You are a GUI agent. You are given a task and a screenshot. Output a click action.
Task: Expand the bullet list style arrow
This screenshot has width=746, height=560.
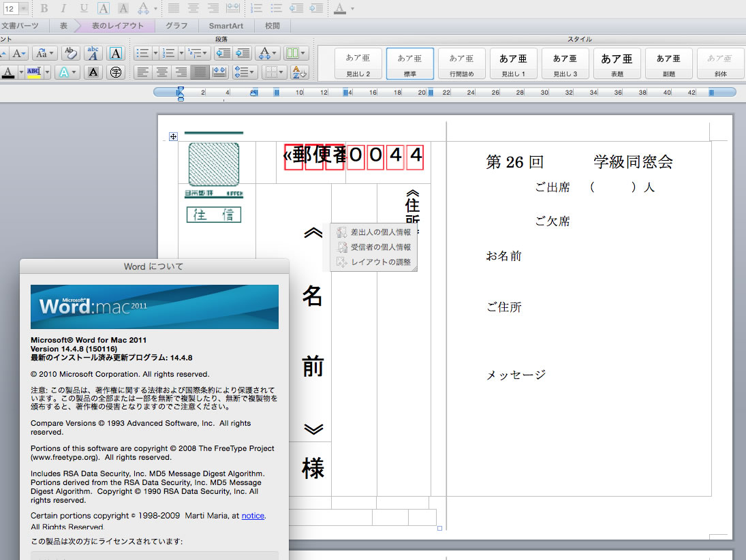[155, 53]
